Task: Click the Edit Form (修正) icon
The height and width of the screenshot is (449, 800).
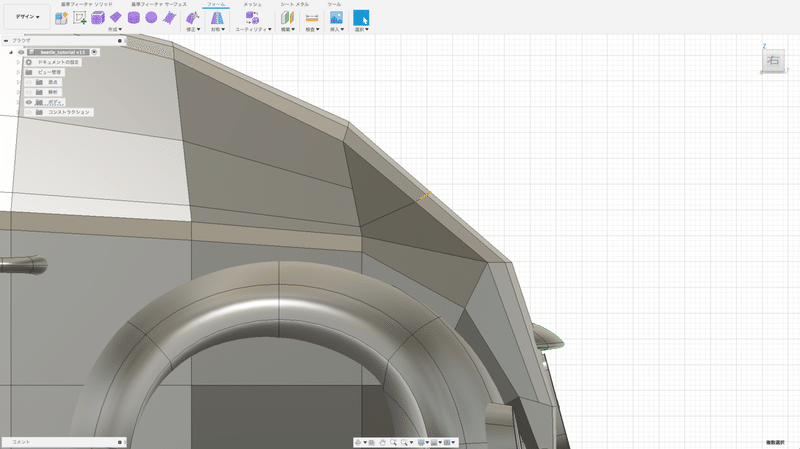Action: 192,18
